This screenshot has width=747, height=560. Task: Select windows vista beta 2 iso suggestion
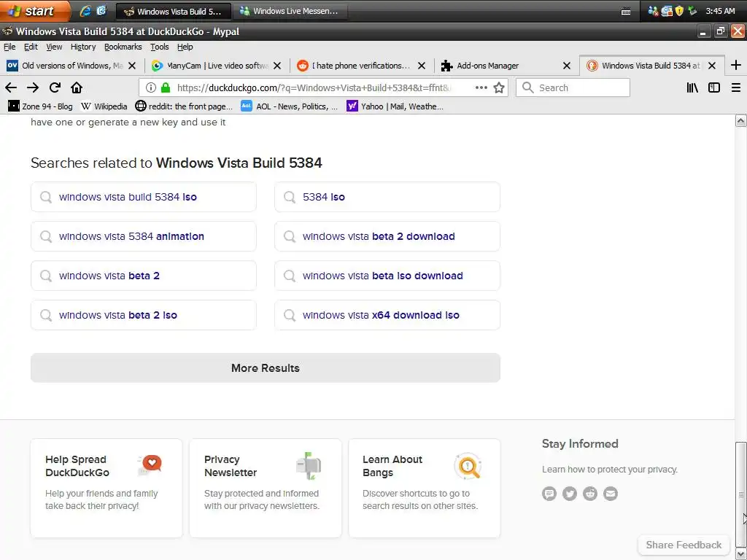coord(144,315)
